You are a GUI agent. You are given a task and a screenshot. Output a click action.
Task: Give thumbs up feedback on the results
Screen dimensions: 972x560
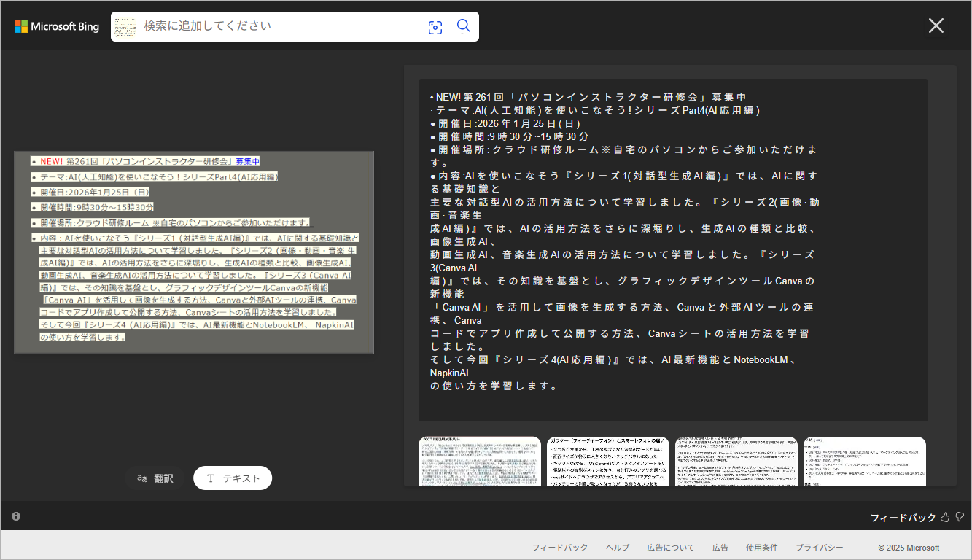click(x=946, y=516)
